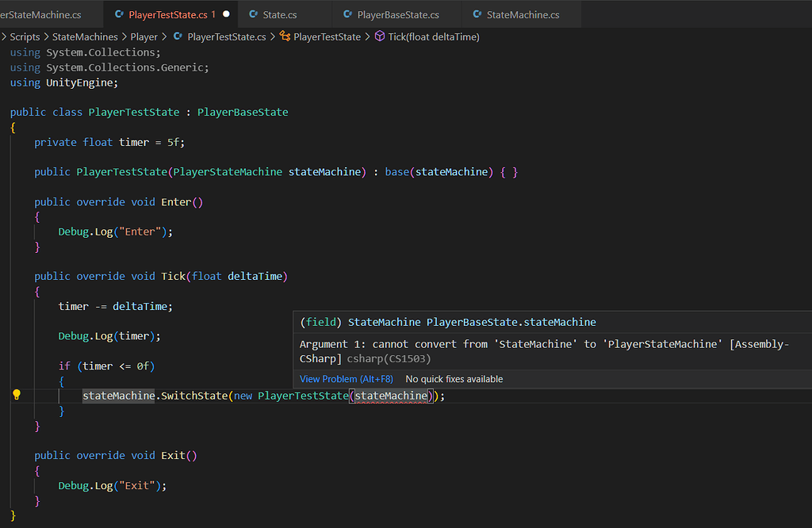Click the lightbulb quick-fix icon in the gutter
This screenshot has width=812, height=528.
click(17, 395)
